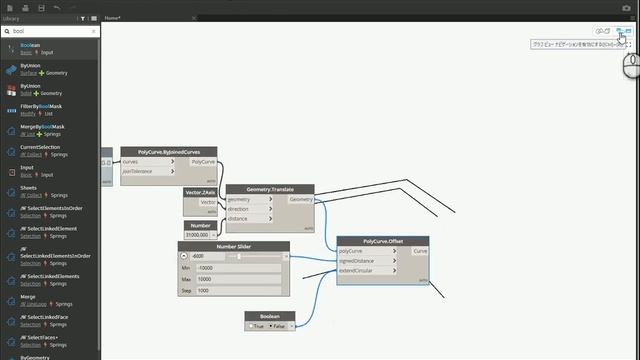Viewport: 640px width, 360px height.
Task: Click the Sheets node icon in results
Action: click(11, 192)
